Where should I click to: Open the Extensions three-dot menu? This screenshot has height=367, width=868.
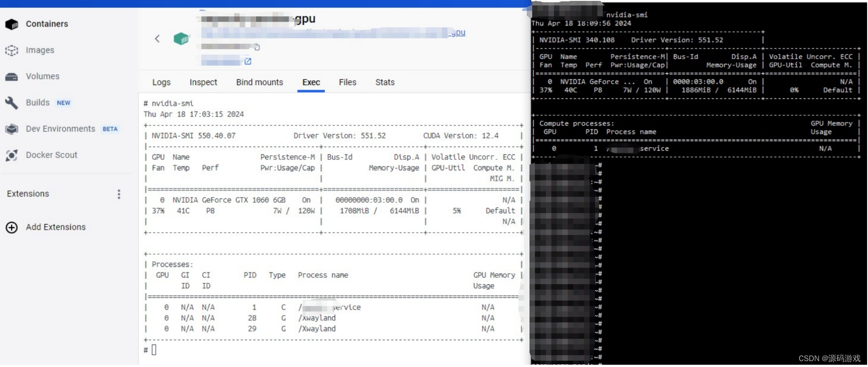pos(119,194)
